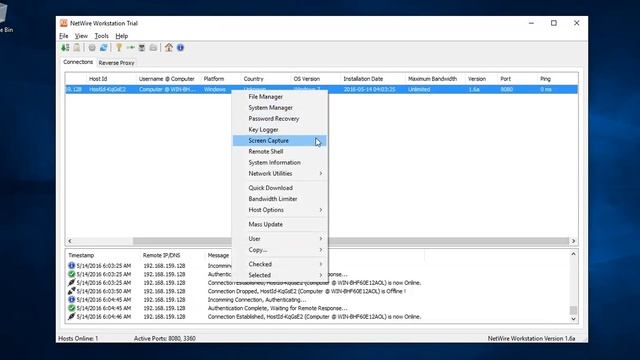This screenshot has height=360, width=640.
Task: Click the dark hourglass-shaped toolbar icon
Action: (142, 48)
